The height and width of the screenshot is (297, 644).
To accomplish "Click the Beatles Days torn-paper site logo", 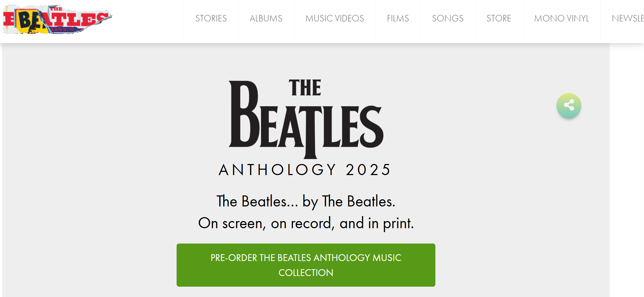I will click(57, 20).
